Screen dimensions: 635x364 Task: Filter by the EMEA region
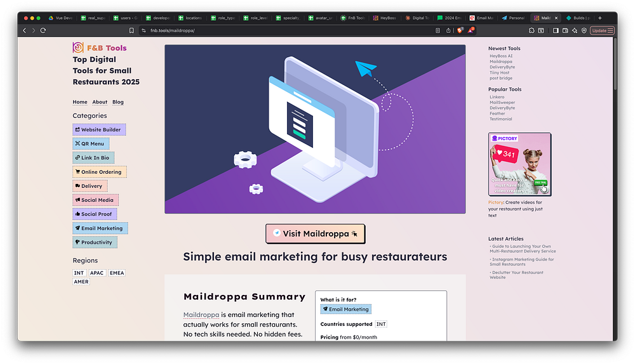click(117, 273)
